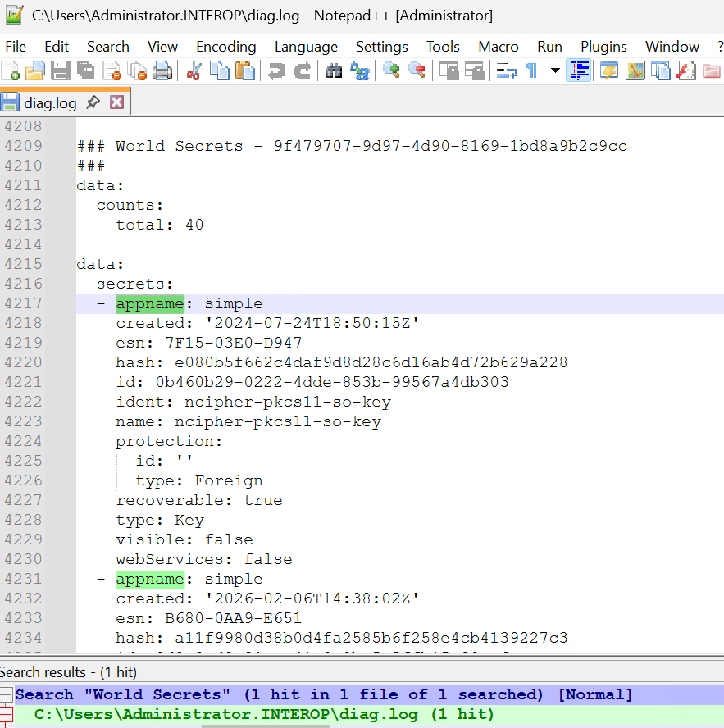Close the diag.log tab with X
The image size is (724, 728).
click(116, 102)
